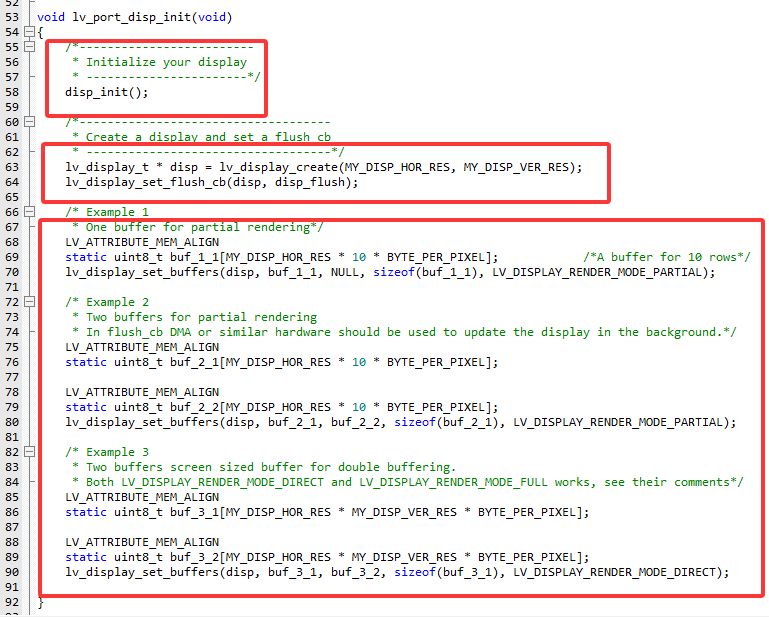Click the 'A buffer for 10 rows' comment
The height and width of the screenshot is (617, 769).
[x=666, y=257]
